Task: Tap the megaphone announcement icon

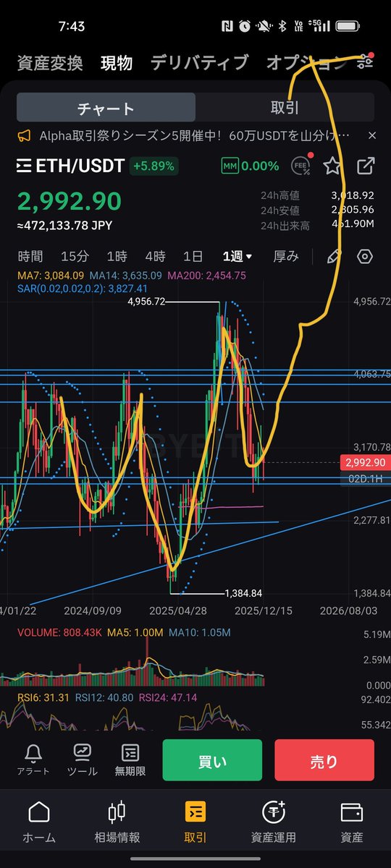Action: pyautogui.click(x=25, y=135)
